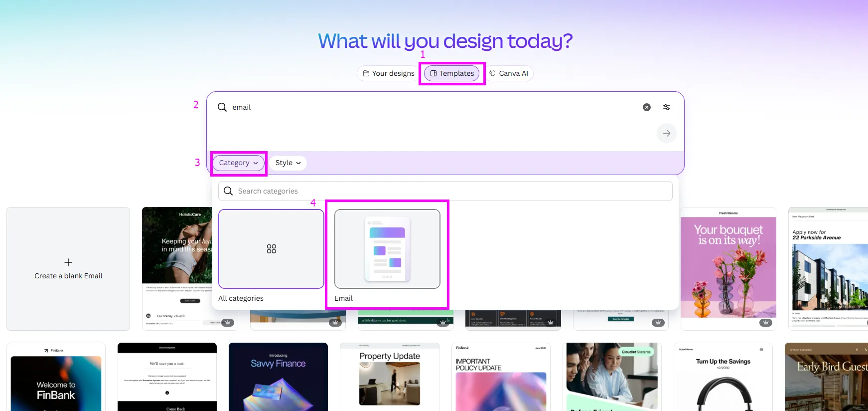Image resolution: width=868 pixels, height=411 pixels.
Task: Select the Welcome to FinBank template
Action: (x=56, y=379)
